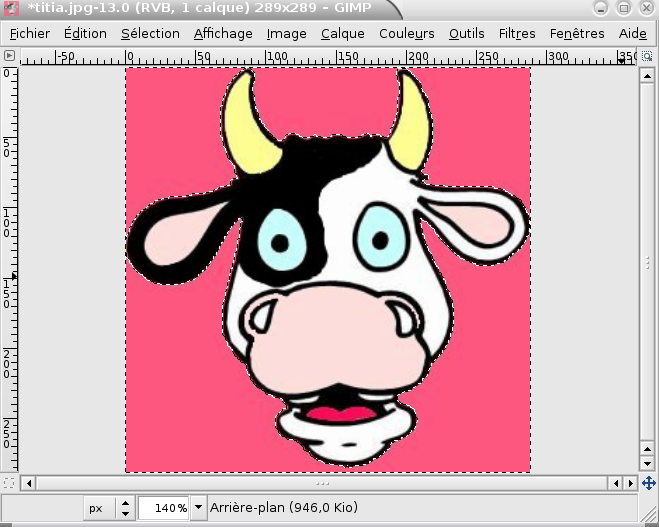Click the 140% zoom input field
659x527 pixels.
coord(163,508)
